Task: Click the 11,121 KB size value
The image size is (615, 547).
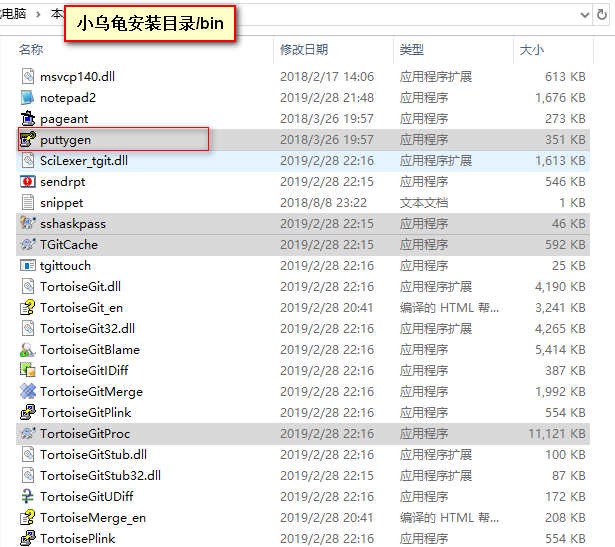Action: [x=557, y=434]
